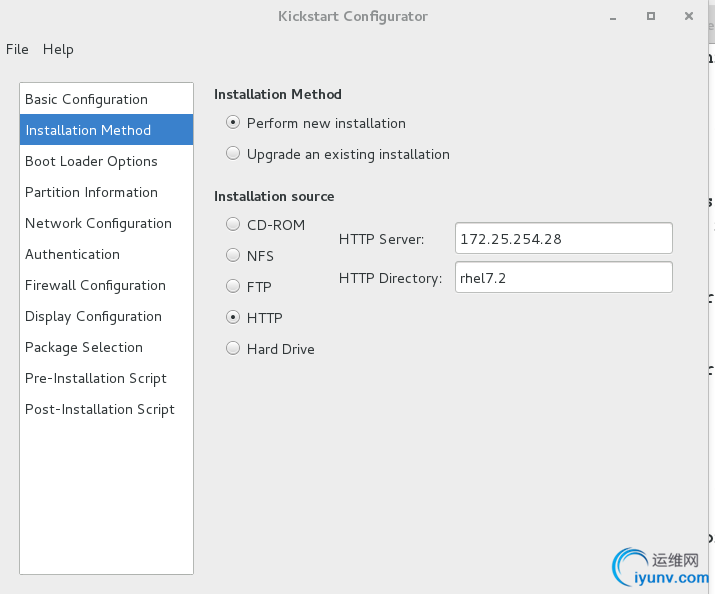This screenshot has width=715, height=594.
Task: Choose Upgrade an existing installation
Action: [x=233, y=154]
